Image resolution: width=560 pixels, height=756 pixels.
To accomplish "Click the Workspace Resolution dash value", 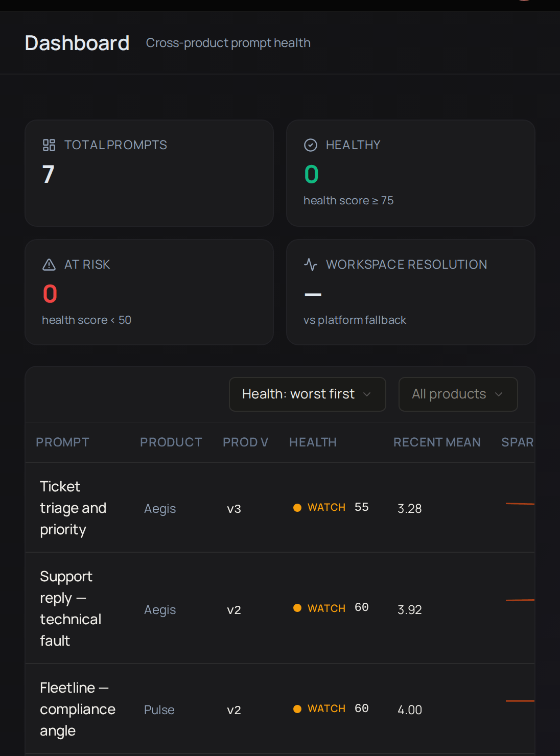I will (313, 295).
